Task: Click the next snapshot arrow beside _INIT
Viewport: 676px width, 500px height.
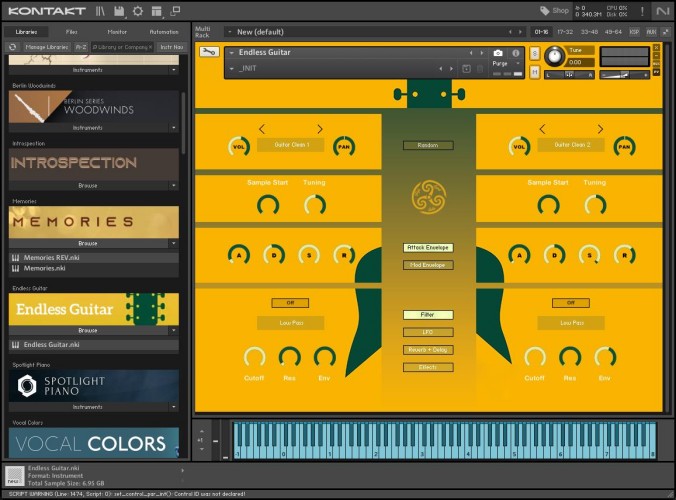Action: click(451, 69)
